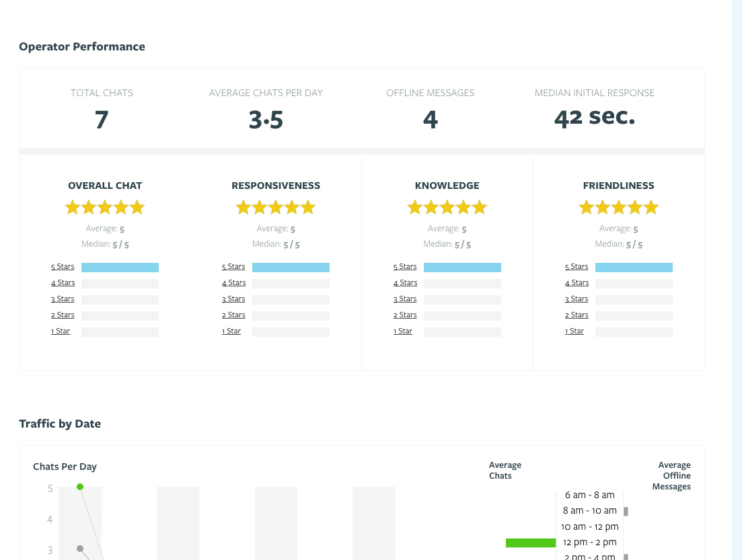Select 2 Stars under Responsiveness
Image resolution: width=742 pixels, height=560 pixels.
(x=233, y=315)
